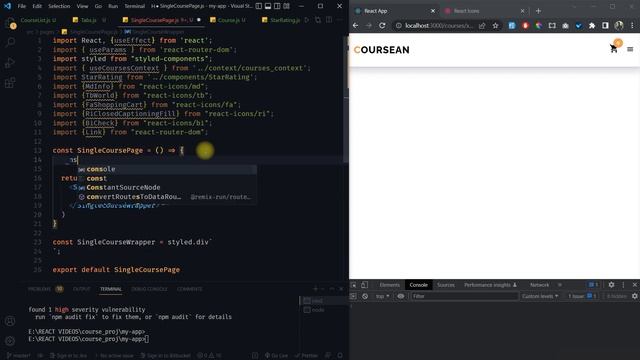Switch to the Tabs.js editor tab
The image size is (640, 360).
point(90,20)
